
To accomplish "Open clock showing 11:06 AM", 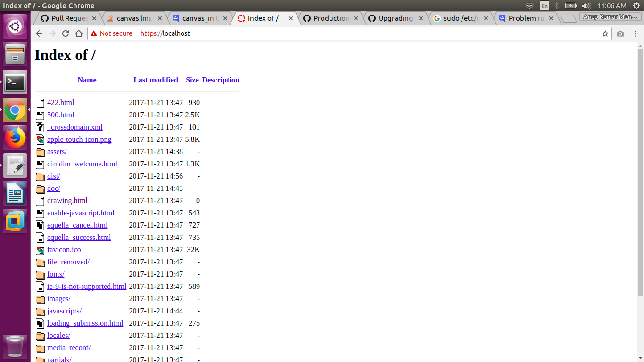I will point(611,6).
